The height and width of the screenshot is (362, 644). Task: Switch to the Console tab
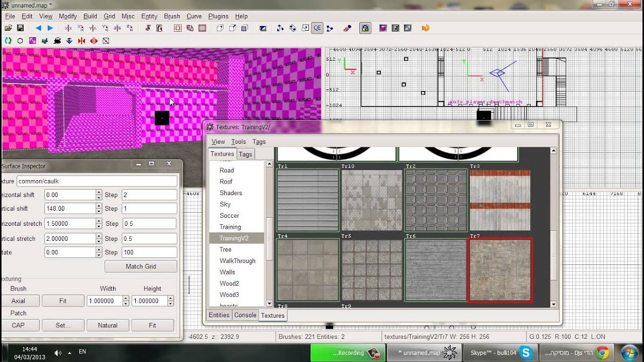point(245,315)
